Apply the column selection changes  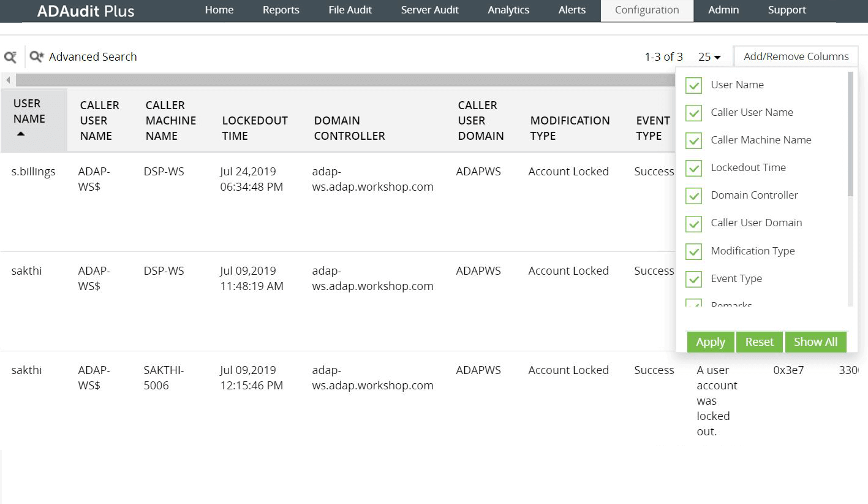tap(710, 342)
